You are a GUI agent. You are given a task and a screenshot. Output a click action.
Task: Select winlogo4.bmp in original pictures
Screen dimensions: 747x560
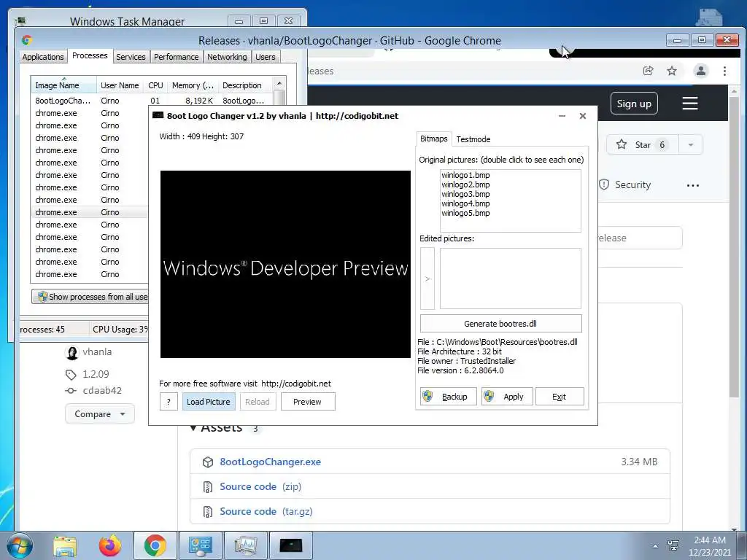coord(465,203)
